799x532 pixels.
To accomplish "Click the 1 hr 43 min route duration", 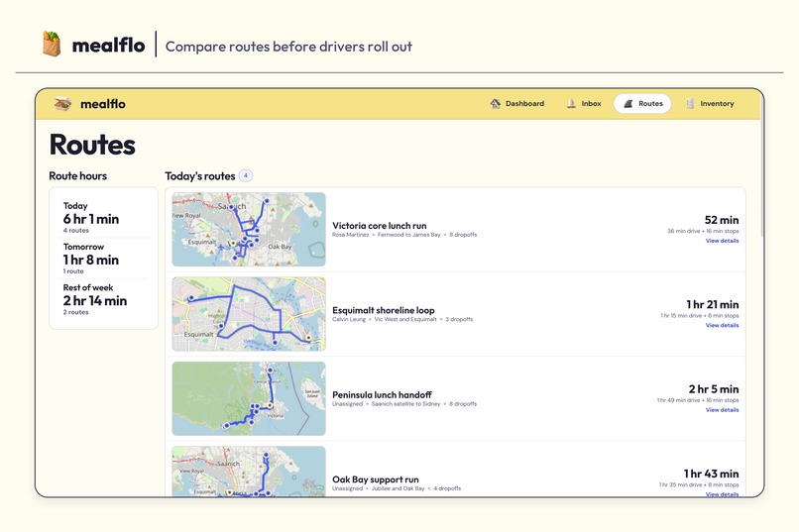I will click(x=712, y=474).
